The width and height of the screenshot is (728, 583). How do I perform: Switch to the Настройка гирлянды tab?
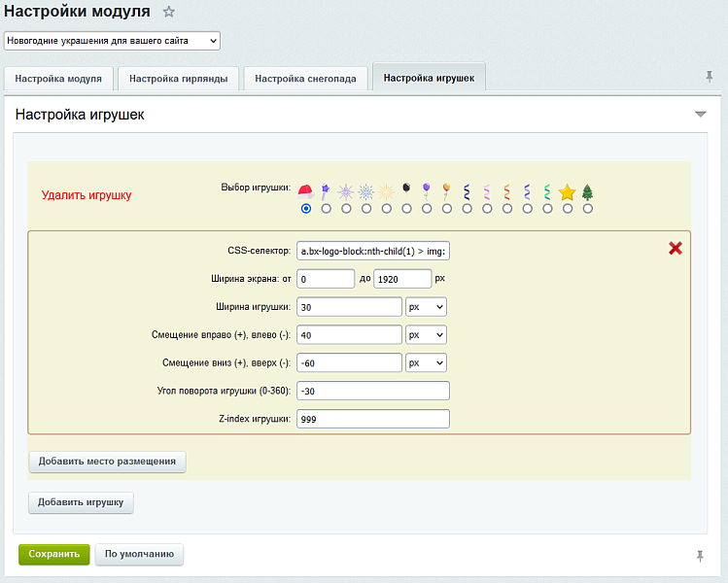coord(178,79)
